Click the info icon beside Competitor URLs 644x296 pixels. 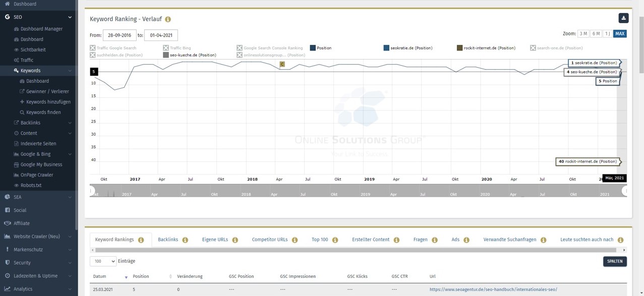pyautogui.click(x=295, y=240)
